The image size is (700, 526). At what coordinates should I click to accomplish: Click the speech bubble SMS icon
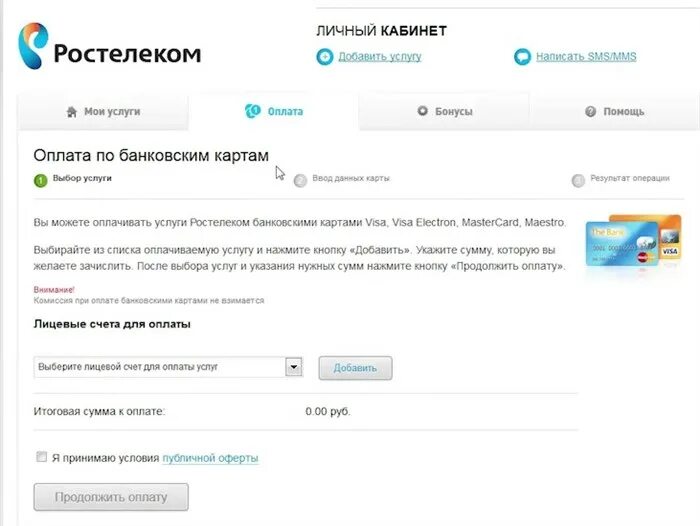[522, 57]
